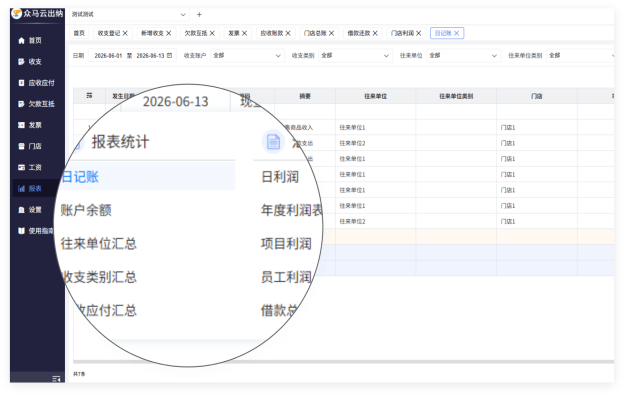Close the 门店利润 tab

(419, 33)
